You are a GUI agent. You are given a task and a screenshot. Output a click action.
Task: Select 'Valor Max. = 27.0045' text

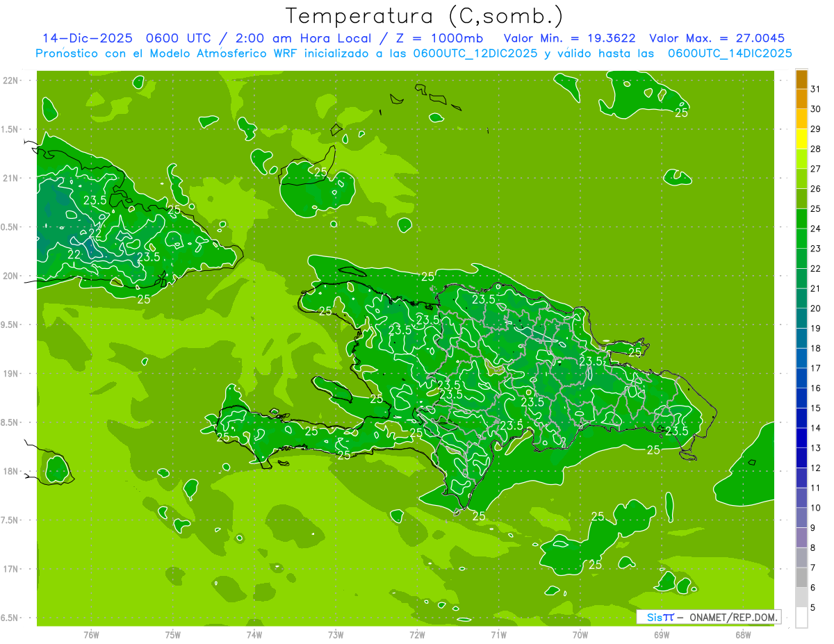[x=716, y=38]
